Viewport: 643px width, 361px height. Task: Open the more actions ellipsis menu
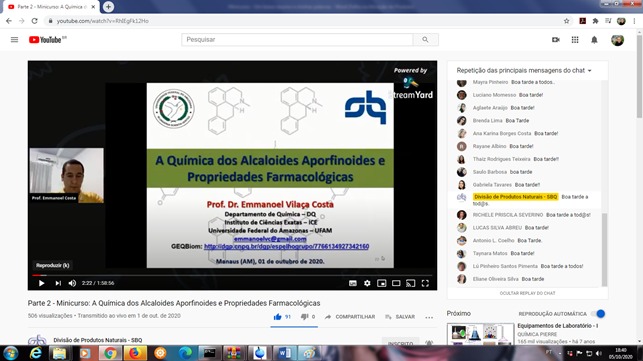click(429, 317)
